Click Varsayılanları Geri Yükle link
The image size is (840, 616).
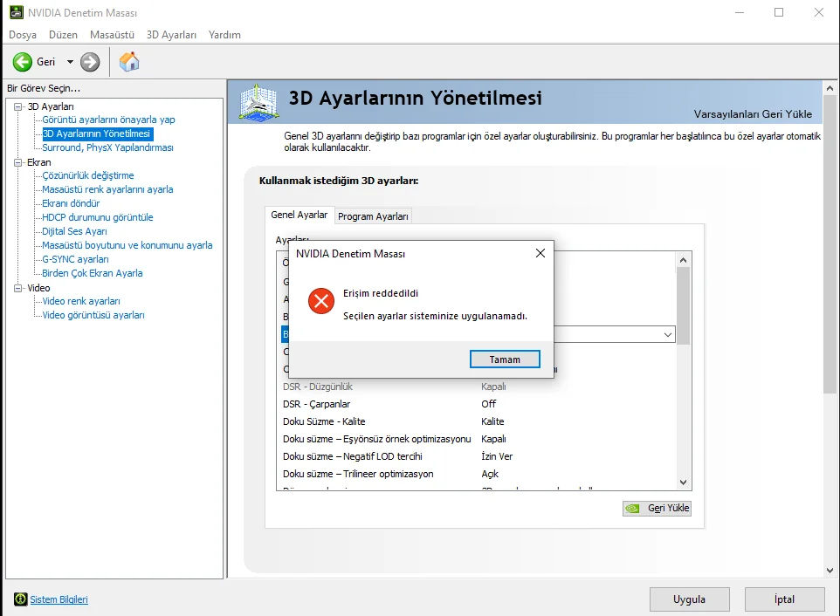(753, 114)
